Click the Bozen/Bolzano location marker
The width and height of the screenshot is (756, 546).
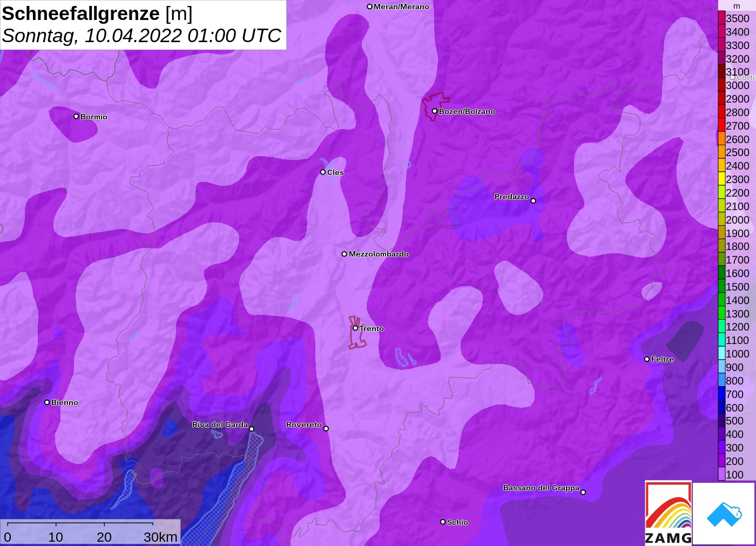click(x=435, y=111)
